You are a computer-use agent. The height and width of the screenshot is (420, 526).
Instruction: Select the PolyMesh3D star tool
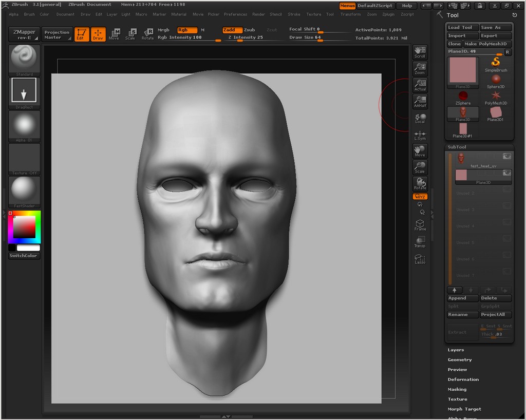[x=496, y=96]
